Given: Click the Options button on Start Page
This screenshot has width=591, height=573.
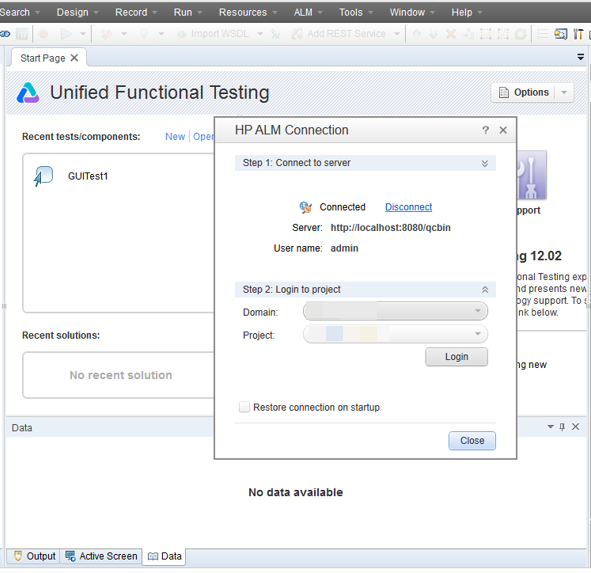Looking at the screenshot, I should coord(524,92).
